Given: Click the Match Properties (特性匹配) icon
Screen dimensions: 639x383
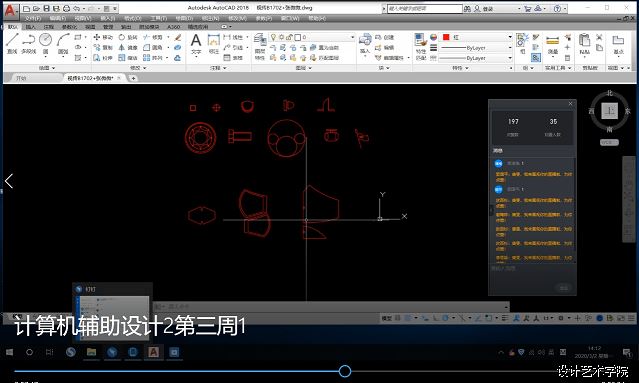Looking at the screenshot, I should point(421,46).
